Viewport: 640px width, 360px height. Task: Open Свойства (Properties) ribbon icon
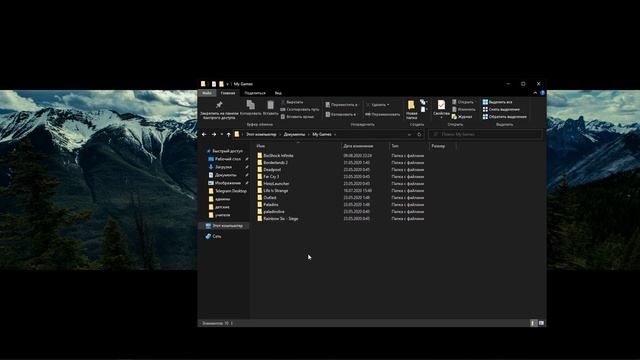[441, 105]
